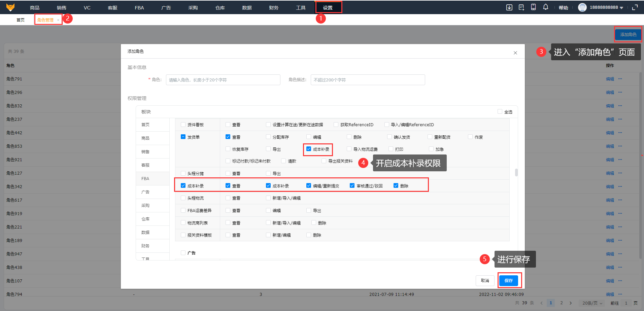Click the permission list vertical scrollbar

[x=516, y=172]
